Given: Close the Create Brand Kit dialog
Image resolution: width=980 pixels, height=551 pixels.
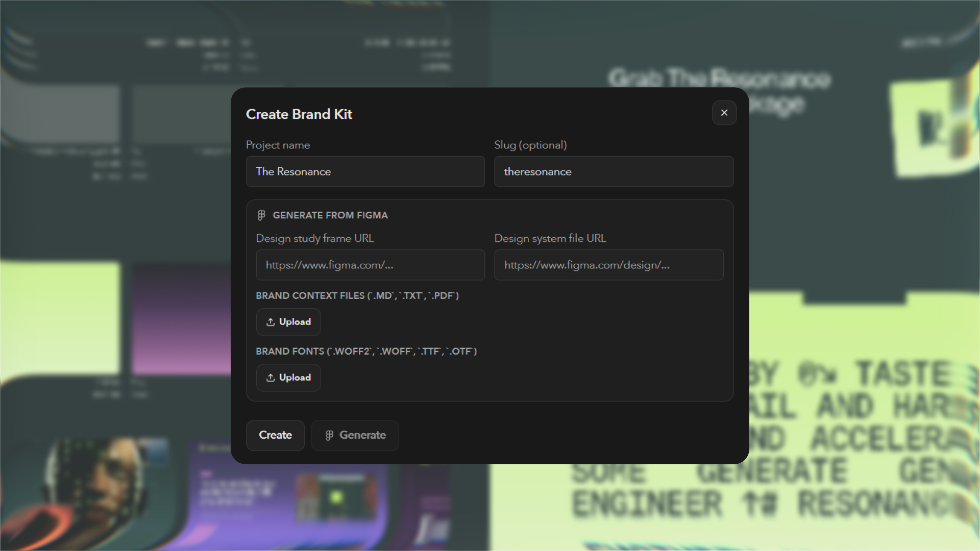Looking at the screenshot, I should coord(724,113).
